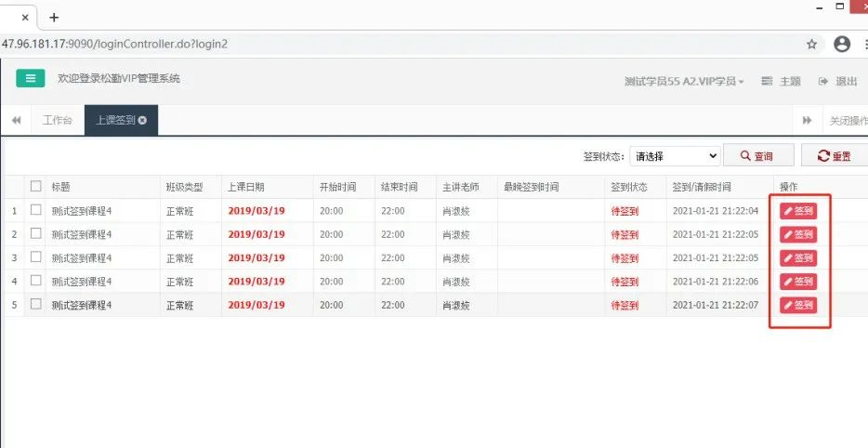Image resolution: width=868 pixels, height=448 pixels.
Task: Click 签到 button in row 3
Action: pyautogui.click(x=798, y=257)
